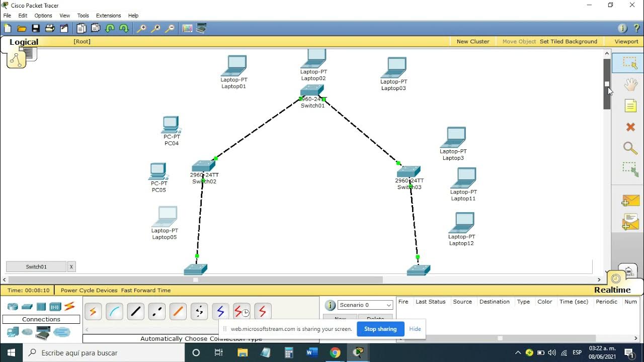Select the red Serial DTE cable
This screenshot has width=644, height=362.
click(x=263, y=312)
